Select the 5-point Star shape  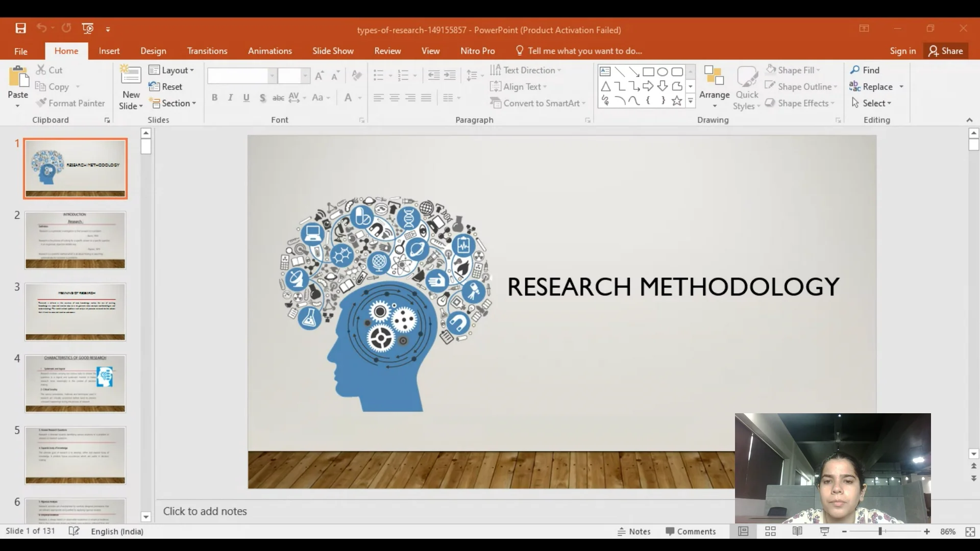click(677, 101)
